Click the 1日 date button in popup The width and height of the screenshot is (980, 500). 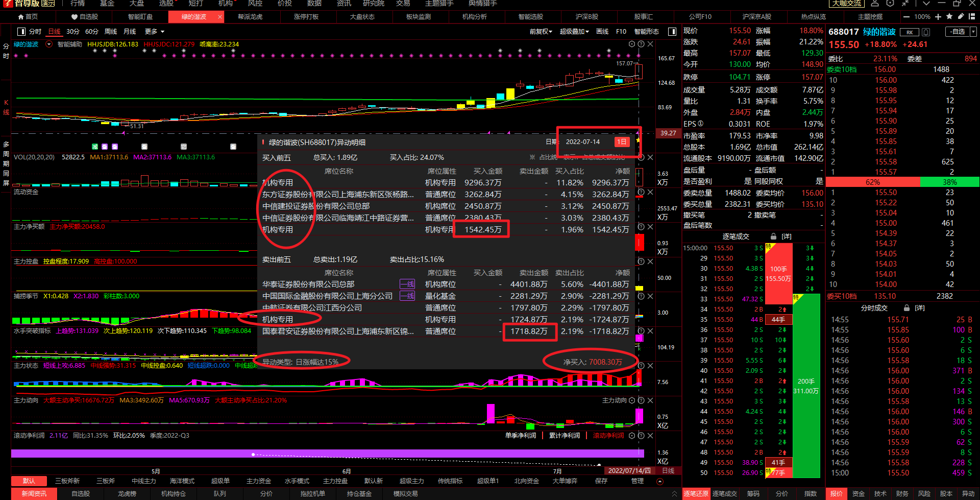[622, 142]
